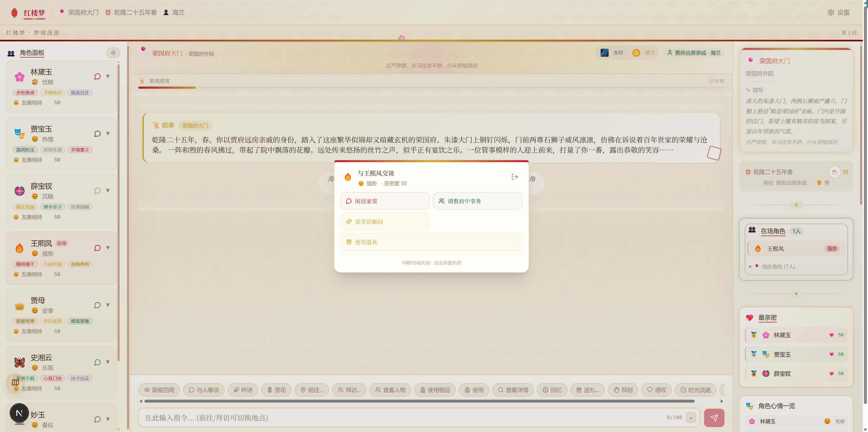This screenshot has height=432, width=868.
Task: Click the round N avatar badge
Action: pyautogui.click(x=19, y=413)
